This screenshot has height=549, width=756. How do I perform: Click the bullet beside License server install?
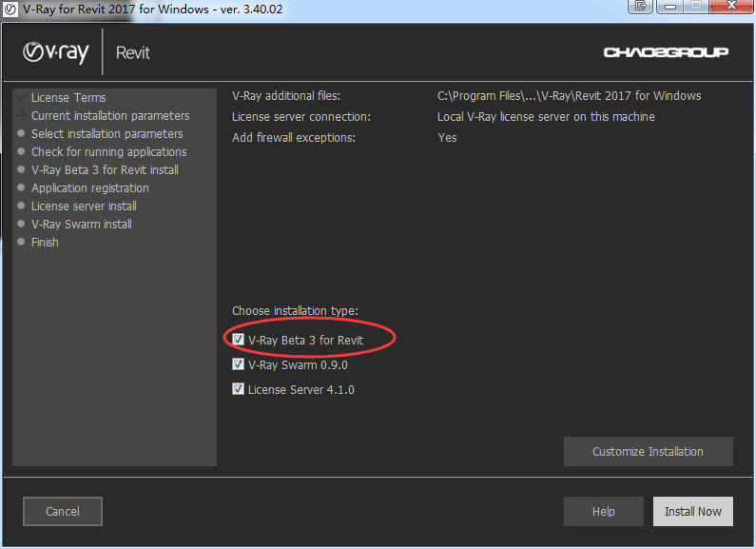coord(21,206)
